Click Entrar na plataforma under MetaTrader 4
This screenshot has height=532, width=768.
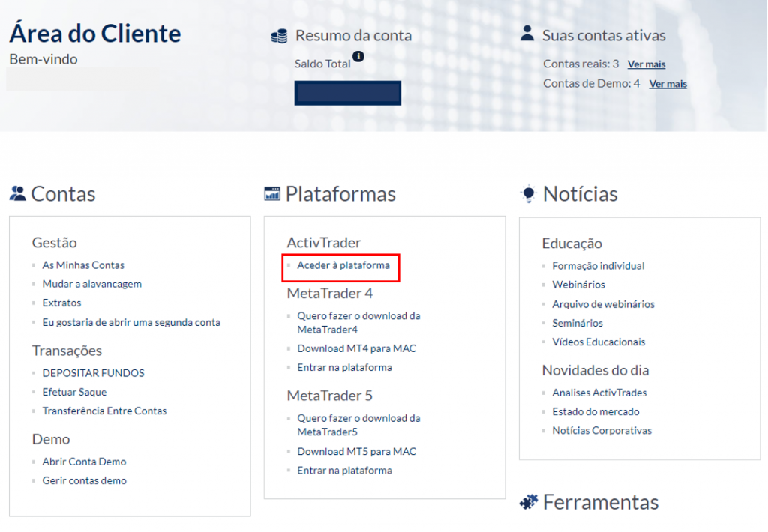(x=344, y=368)
